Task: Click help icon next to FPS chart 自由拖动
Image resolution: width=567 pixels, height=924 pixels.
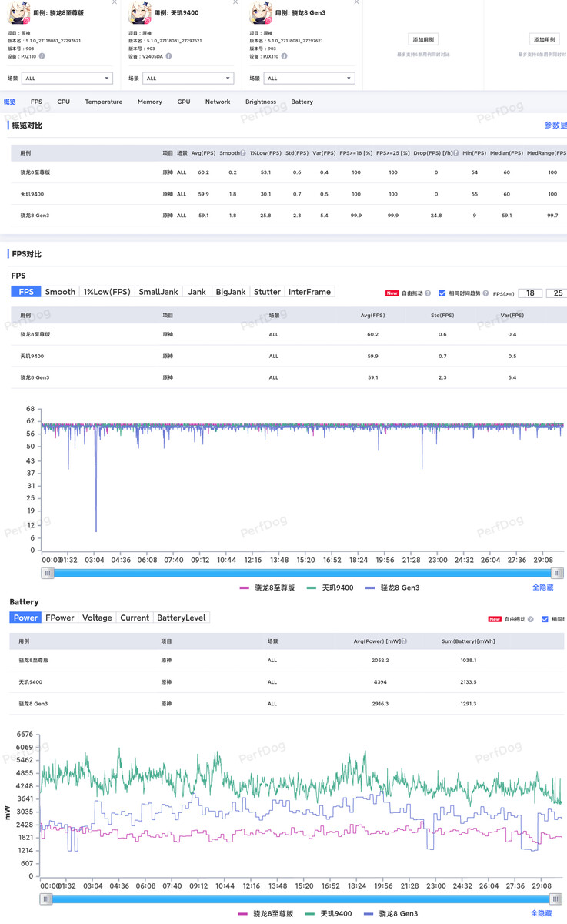Action: point(428,293)
